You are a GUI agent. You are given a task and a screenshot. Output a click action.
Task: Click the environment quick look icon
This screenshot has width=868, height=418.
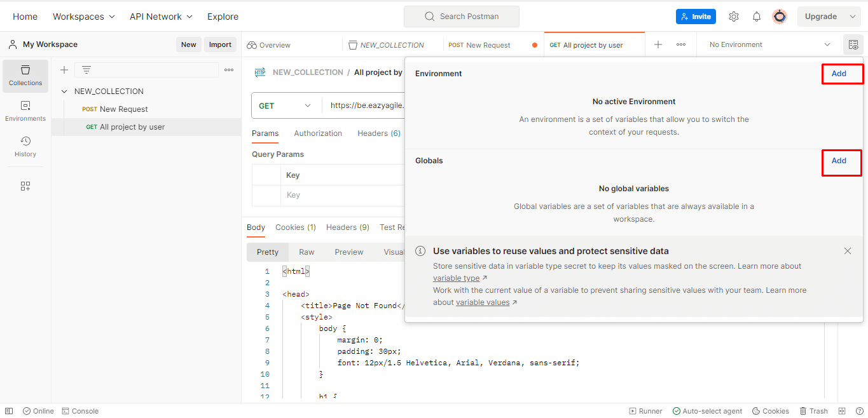point(853,44)
